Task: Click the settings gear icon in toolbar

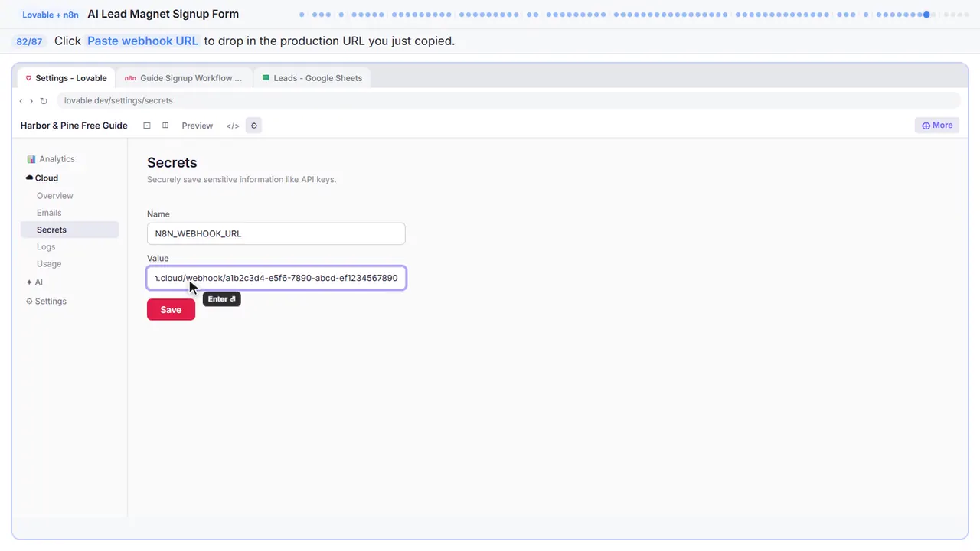Action: coord(254,126)
